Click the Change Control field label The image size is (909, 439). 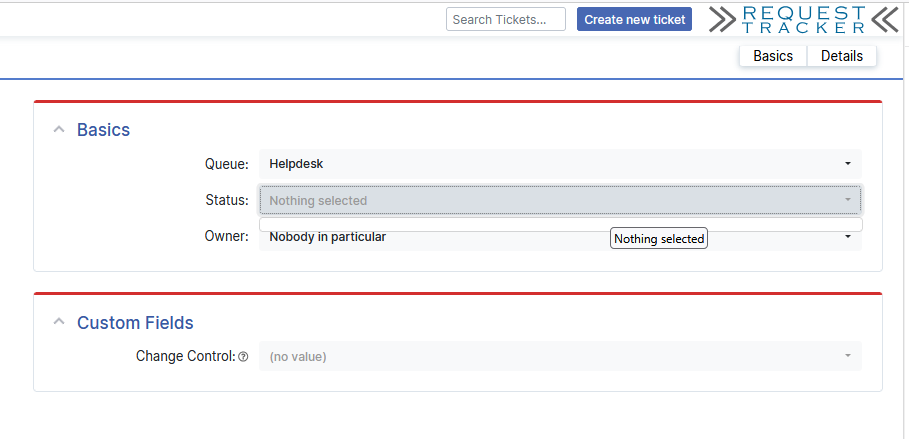tap(185, 356)
